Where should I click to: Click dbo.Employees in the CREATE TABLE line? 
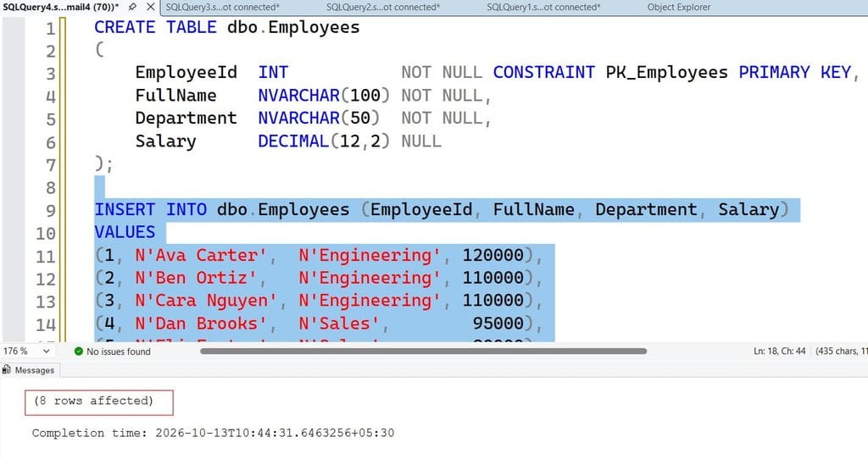coord(293,27)
